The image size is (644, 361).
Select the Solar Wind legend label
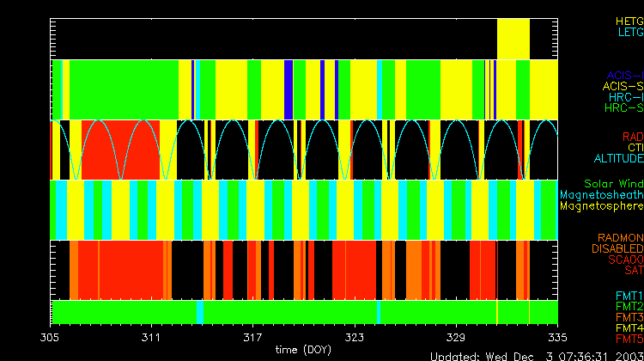[x=613, y=184]
